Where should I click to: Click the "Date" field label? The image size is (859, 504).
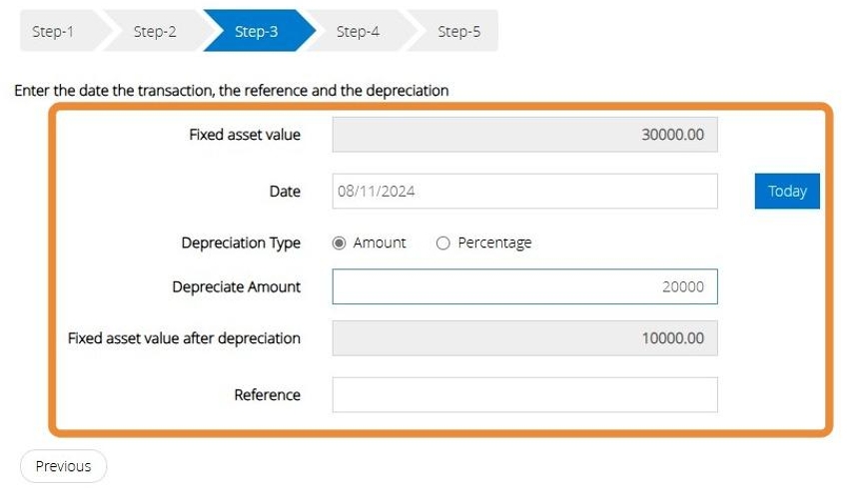click(x=285, y=192)
